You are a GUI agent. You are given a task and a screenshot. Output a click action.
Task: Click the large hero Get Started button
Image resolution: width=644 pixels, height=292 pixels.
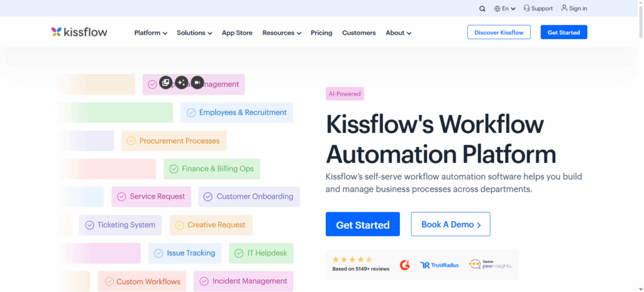tap(363, 224)
